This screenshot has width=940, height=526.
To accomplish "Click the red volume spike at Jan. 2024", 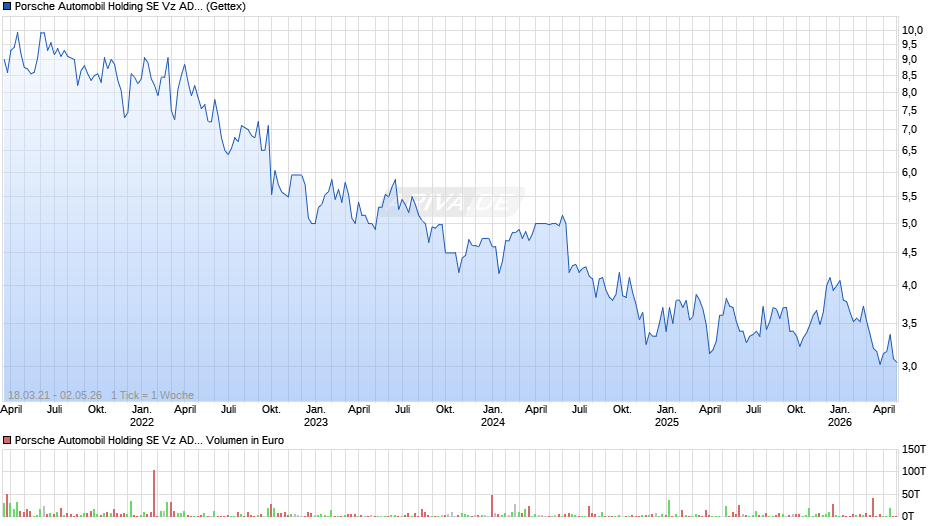I will (x=492, y=506).
